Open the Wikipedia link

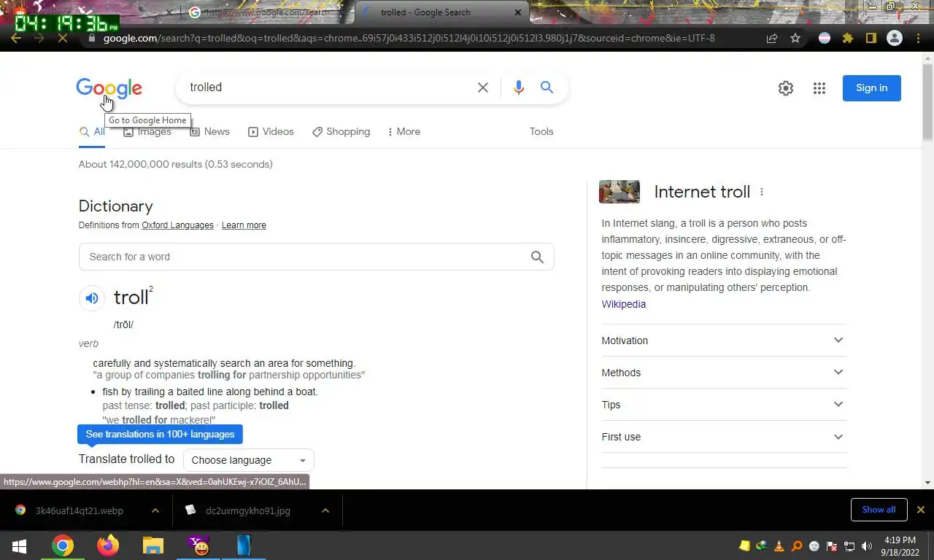[624, 304]
